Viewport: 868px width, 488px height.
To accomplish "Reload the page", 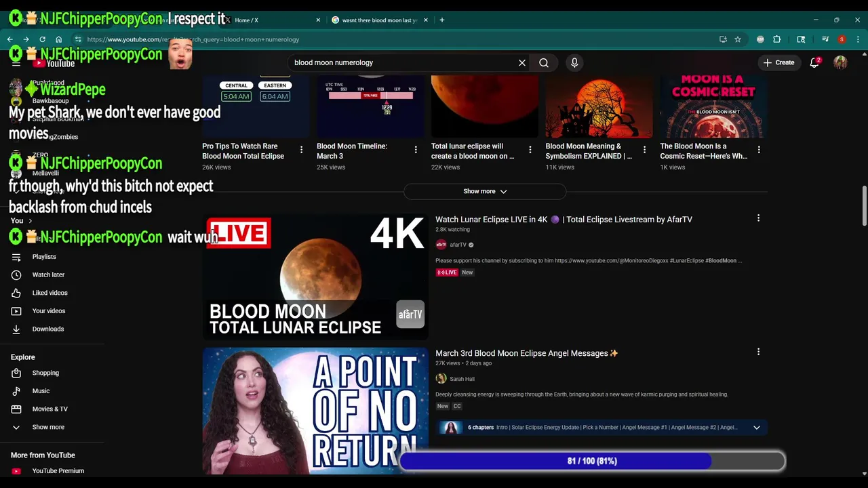I will point(42,39).
